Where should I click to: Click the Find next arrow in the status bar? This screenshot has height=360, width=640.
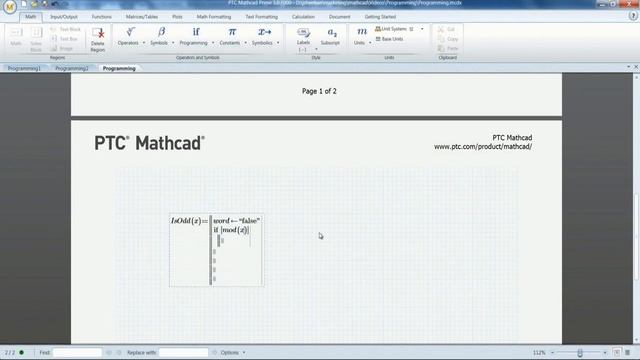[119, 352]
